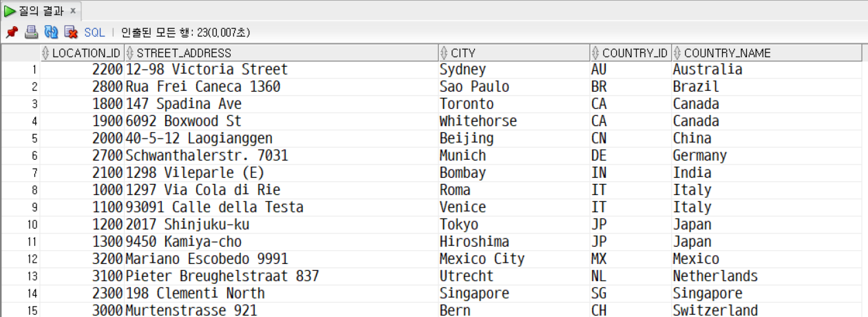Screen dimensions: 868x317
Task: Select cell Schwanthalerstr. 7031
Action: click(281, 156)
